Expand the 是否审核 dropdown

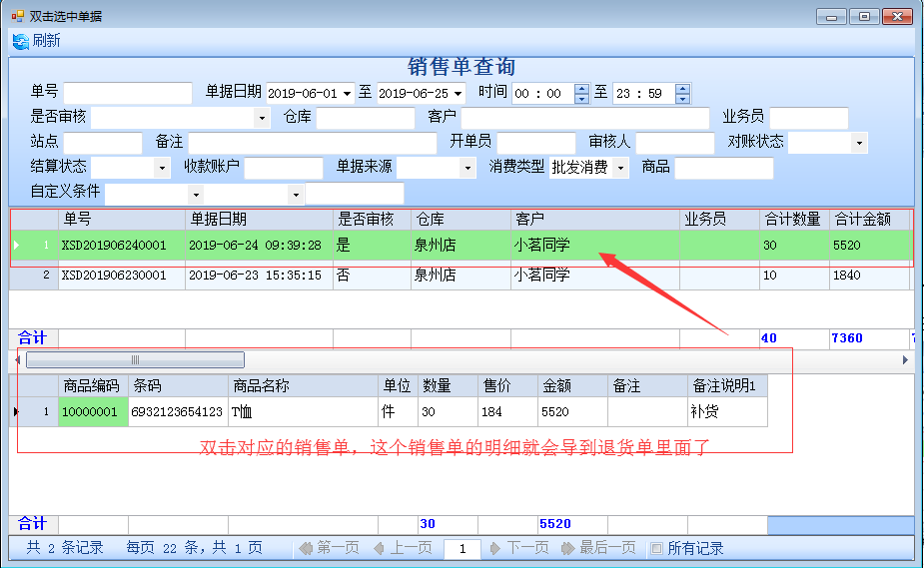[262, 119]
